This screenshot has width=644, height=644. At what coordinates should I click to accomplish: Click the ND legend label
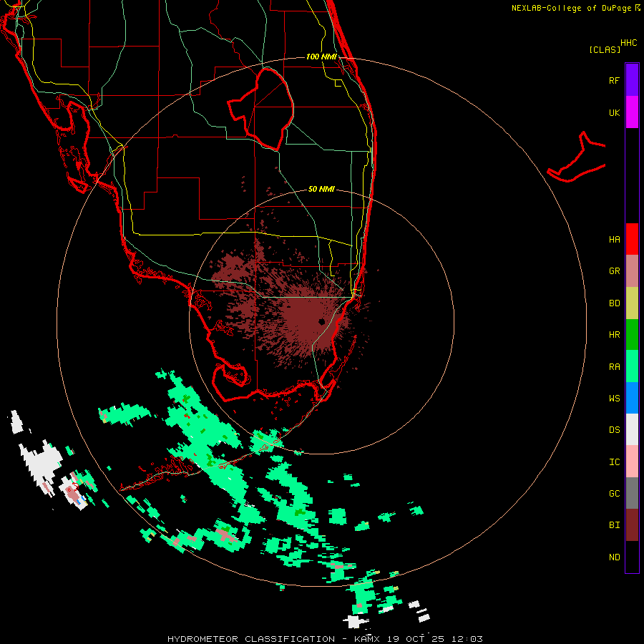(614, 557)
